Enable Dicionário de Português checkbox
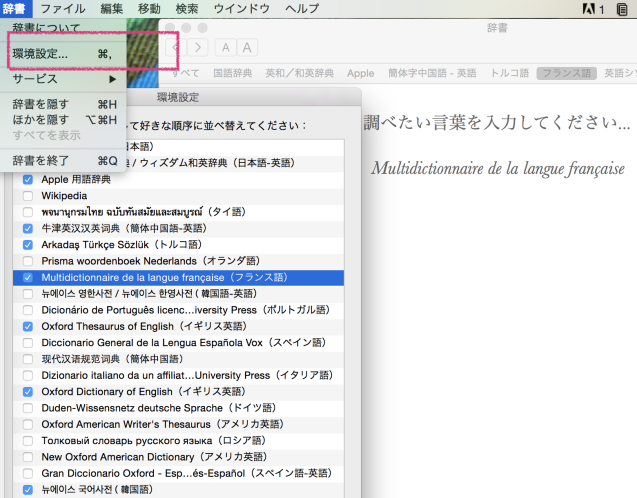The height and width of the screenshot is (498, 637). [x=28, y=310]
